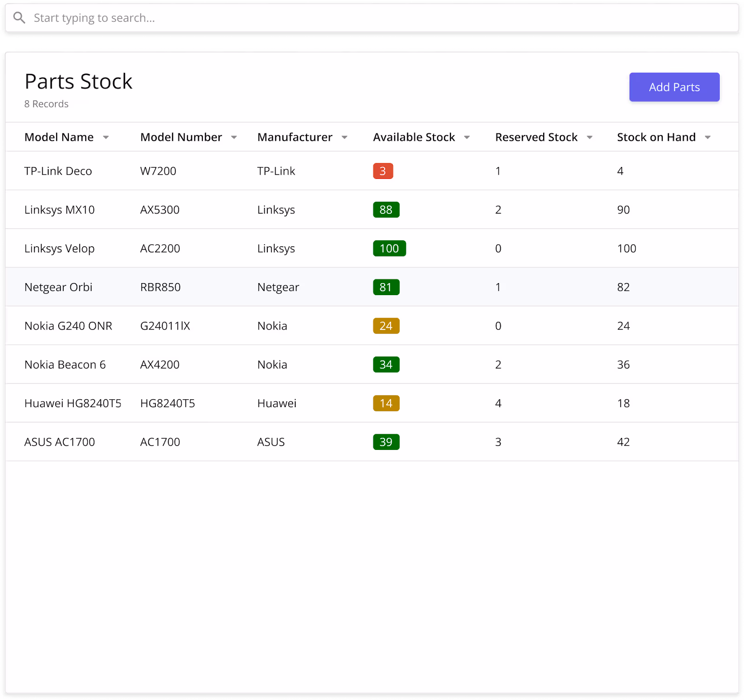Click model number RBR850
744x700 pixels.
tap(160, 287)
